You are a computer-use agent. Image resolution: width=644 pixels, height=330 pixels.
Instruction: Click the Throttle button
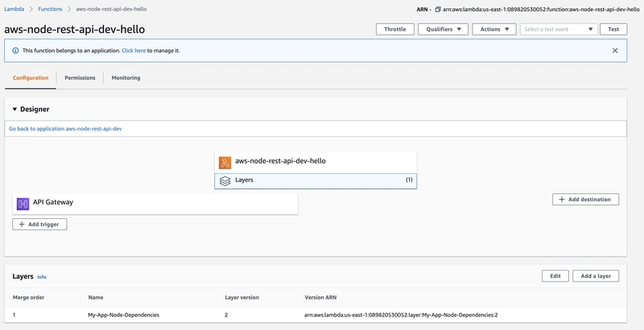pos(395,29)
